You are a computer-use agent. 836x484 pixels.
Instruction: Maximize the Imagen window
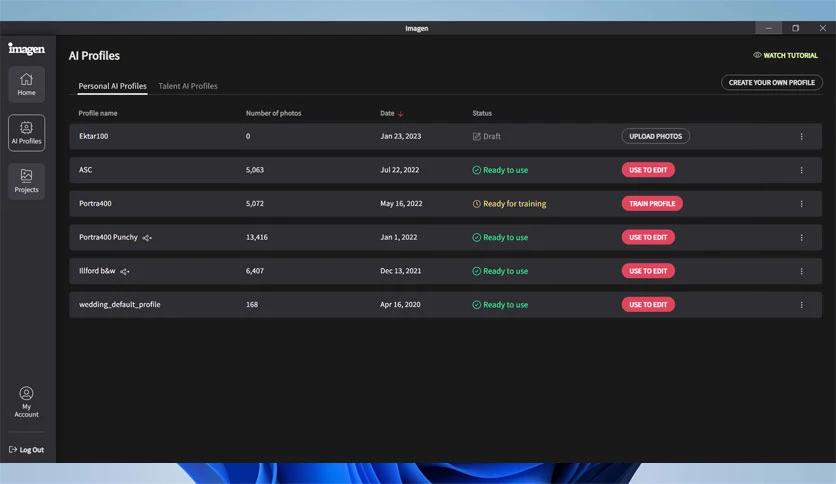click(795, 28)
